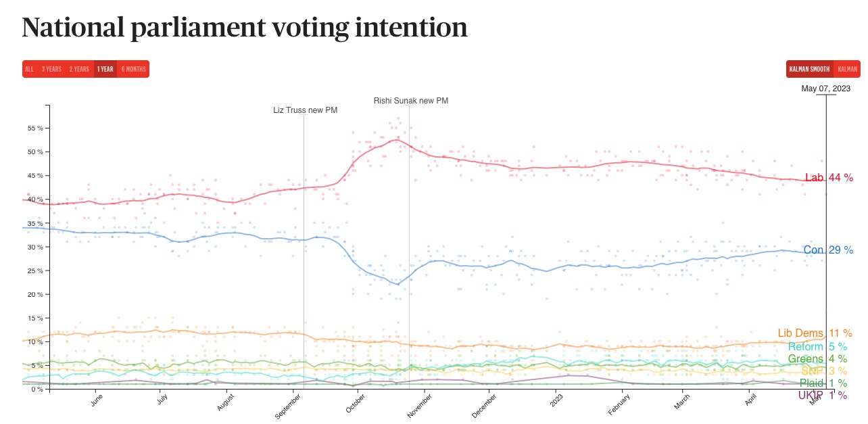Click the October label on the time axis
Screen dimensions: 868x424
[x=356, y=402]
